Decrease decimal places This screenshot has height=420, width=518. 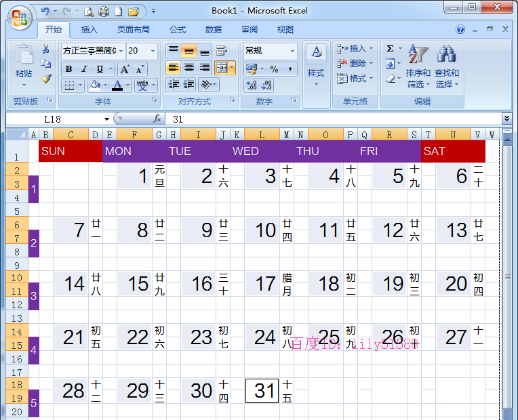(x=266, y=85)
